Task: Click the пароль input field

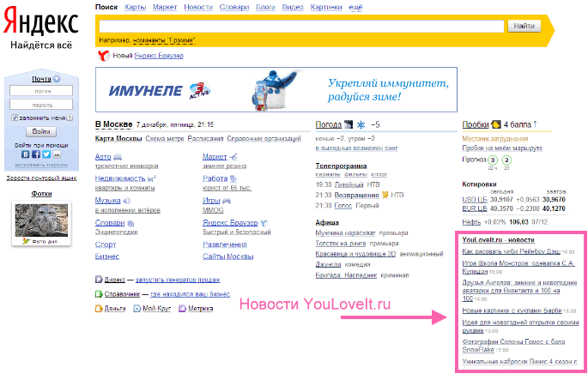Action: 41,105
